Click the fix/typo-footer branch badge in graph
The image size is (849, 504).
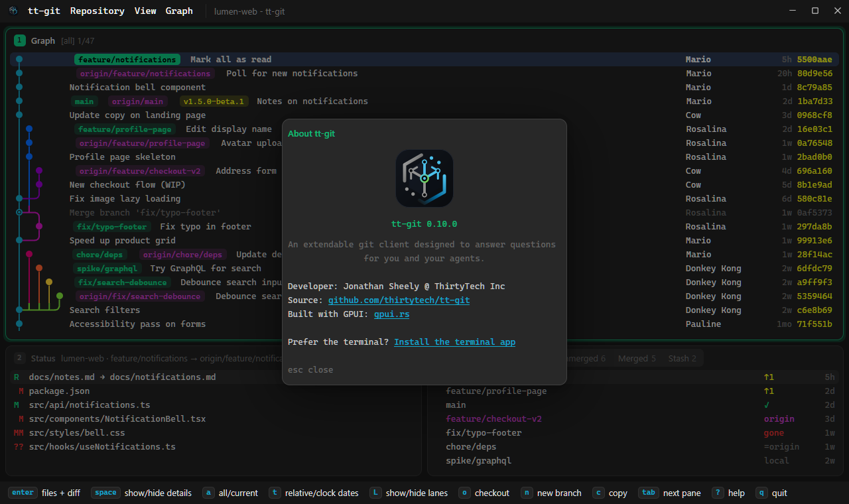point(112,227)
